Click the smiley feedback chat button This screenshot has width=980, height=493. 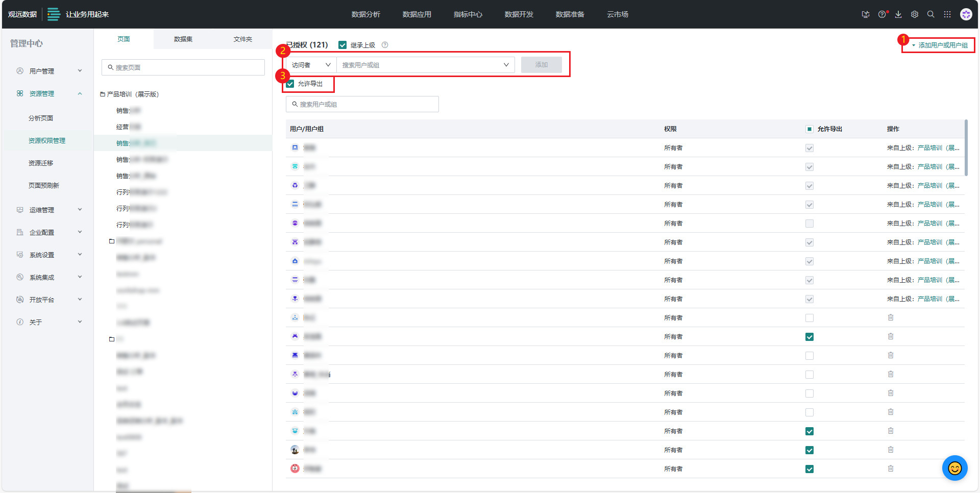click(954, 468)
